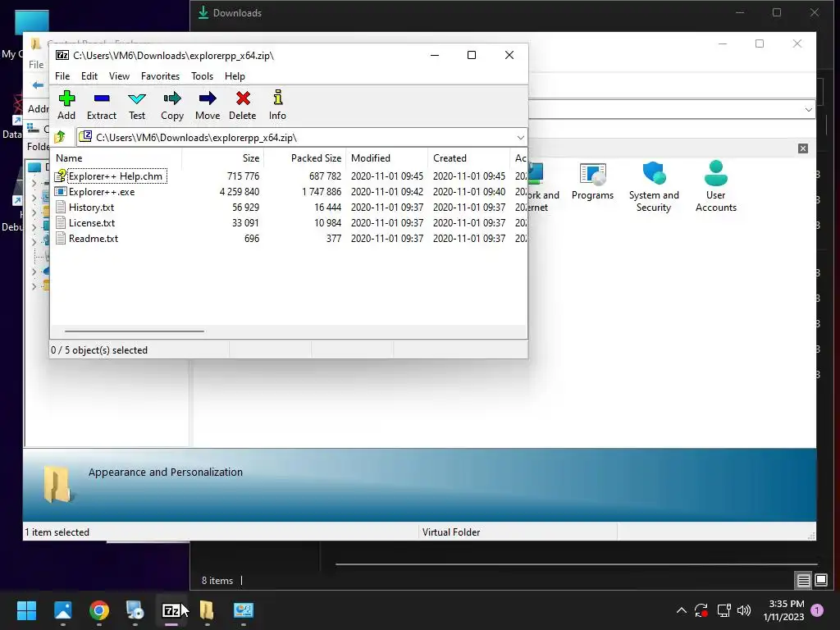Open the Favorites menu

tap(160, 76)
